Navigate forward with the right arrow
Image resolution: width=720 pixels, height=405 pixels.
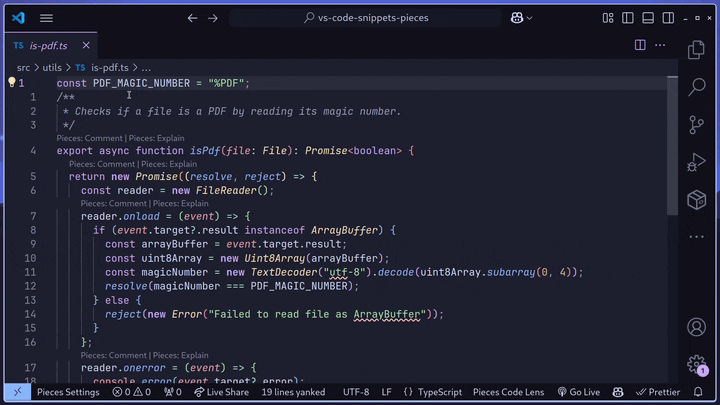(x=213, y=18)
